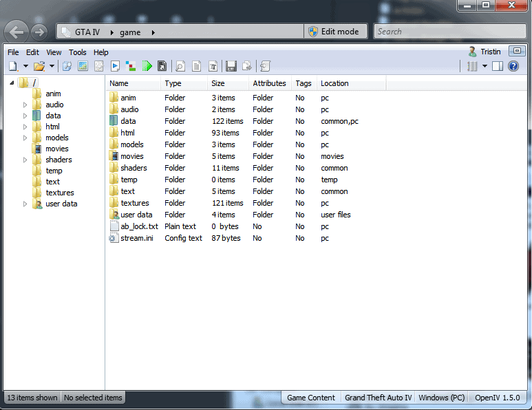Image resolution: width=532 pixels, height=410 pixels.
Task: Click the Back navigation button
Action: pyautogui.click(x=16, y=32)
